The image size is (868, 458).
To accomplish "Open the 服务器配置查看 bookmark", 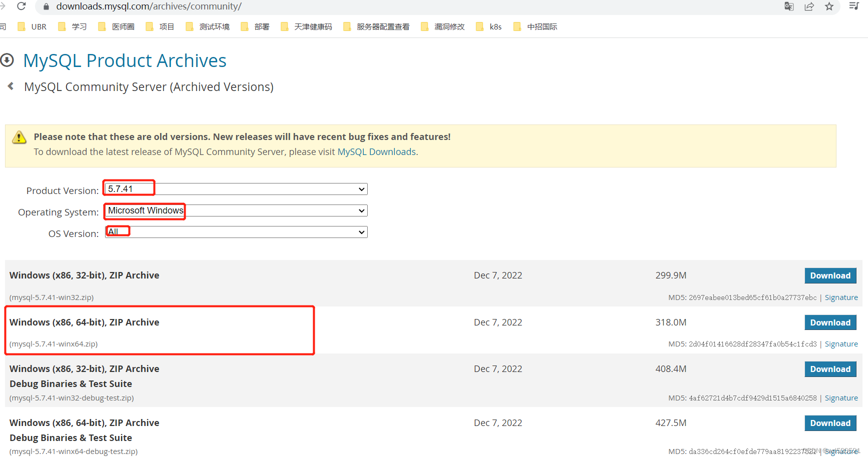I will coord(383,26).
